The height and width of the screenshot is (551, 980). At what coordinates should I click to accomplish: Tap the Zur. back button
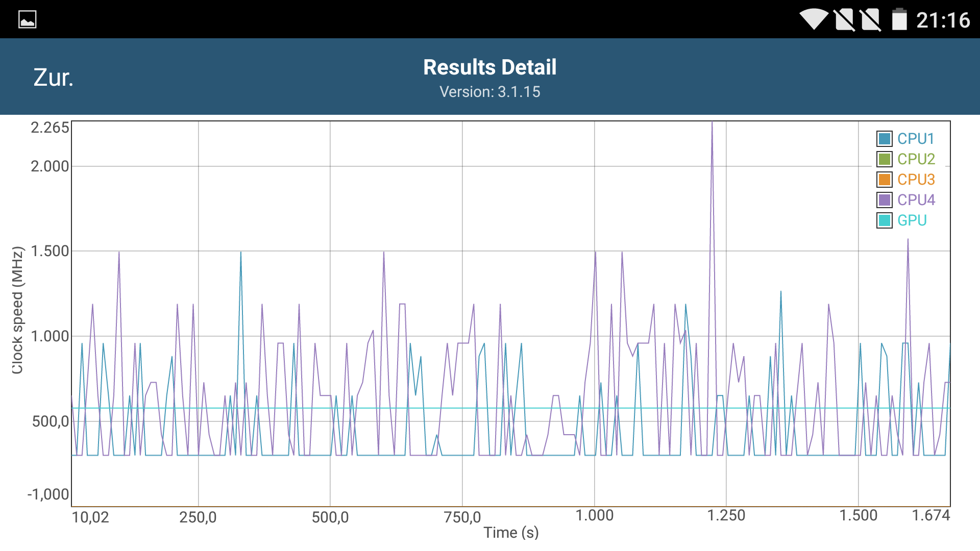click(x=54, y=78)
